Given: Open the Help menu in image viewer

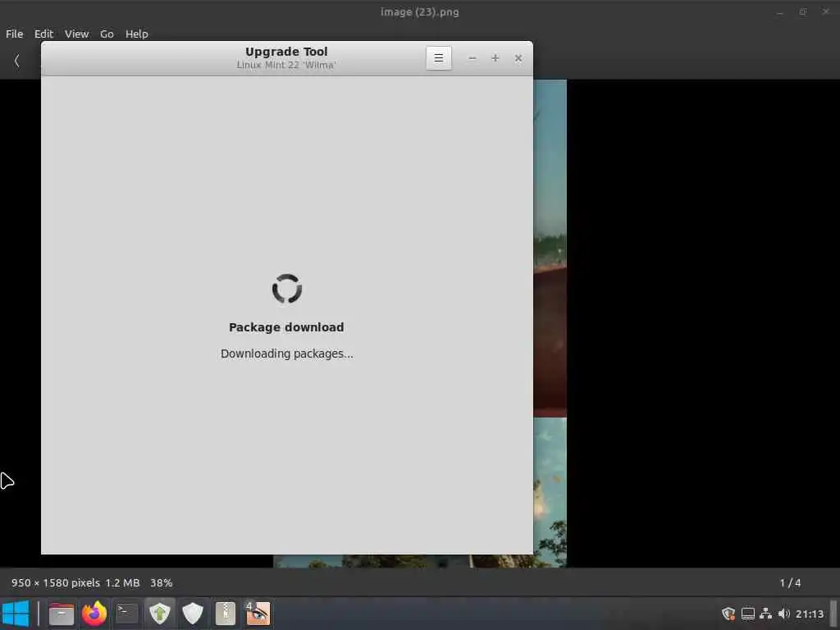Looking at the screenshot, I should [137, 34].
